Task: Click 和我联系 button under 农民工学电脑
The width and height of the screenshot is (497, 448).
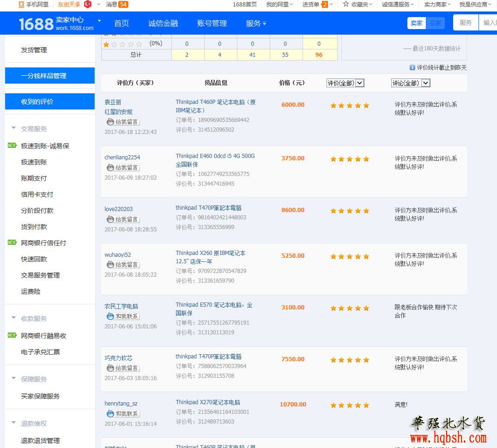Action: pos(123,316)
